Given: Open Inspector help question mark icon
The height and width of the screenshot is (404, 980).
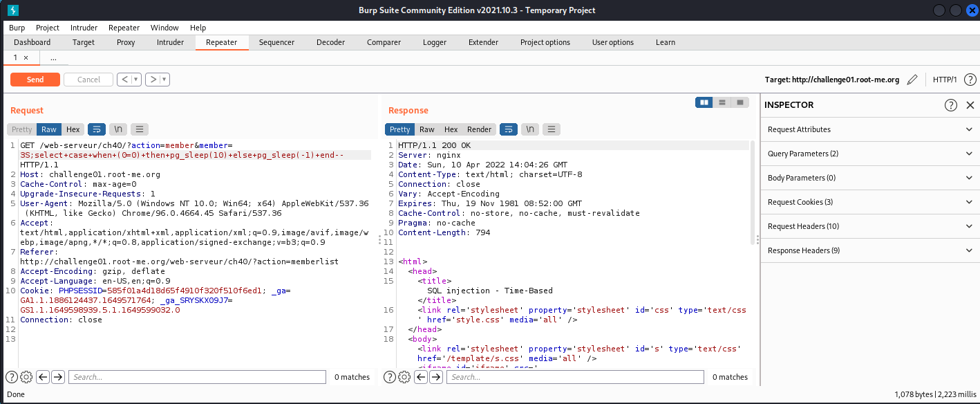Looking at the screenshot, I should (951, 105).
